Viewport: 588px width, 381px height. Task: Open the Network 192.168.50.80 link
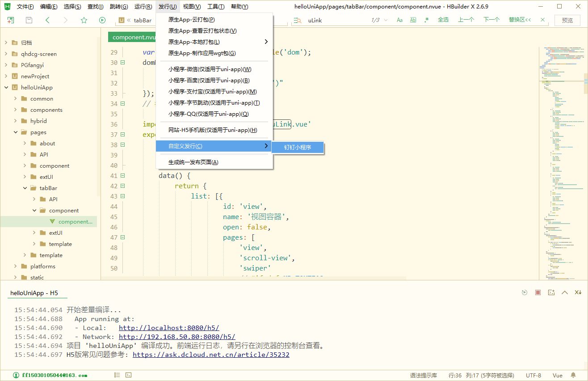click(x=177, y=337)
